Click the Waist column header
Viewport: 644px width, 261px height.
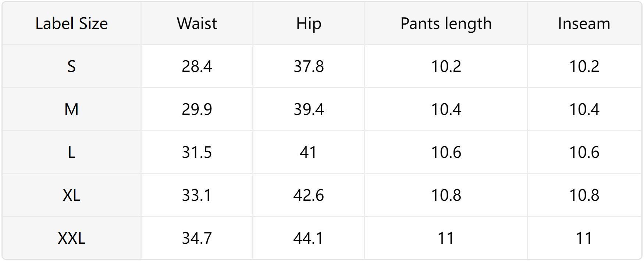197,23
